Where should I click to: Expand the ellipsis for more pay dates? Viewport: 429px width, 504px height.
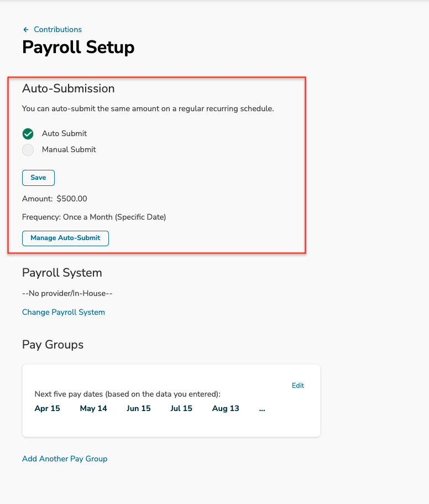pyautogui.click(x=262, y=409)
